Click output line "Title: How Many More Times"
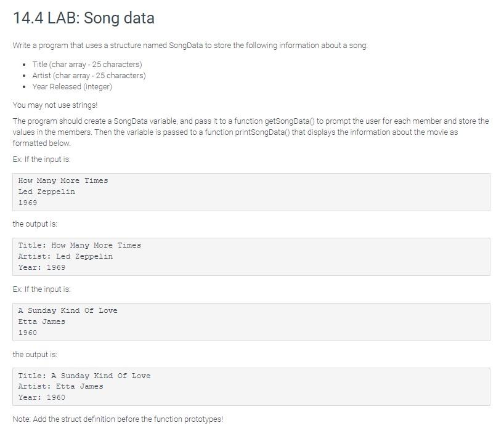This screenshot has height=428, width=504. click(79, 245)
